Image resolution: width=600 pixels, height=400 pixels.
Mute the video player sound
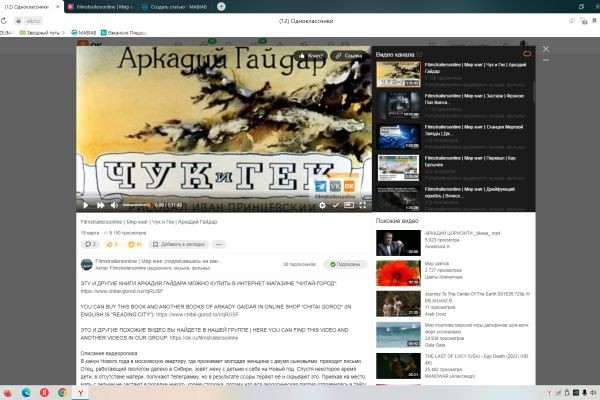(114, 206)
